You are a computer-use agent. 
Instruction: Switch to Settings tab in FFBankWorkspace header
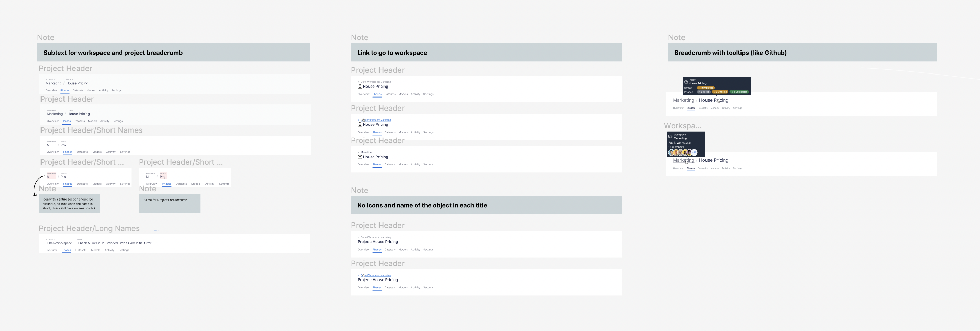pos(124,250)
